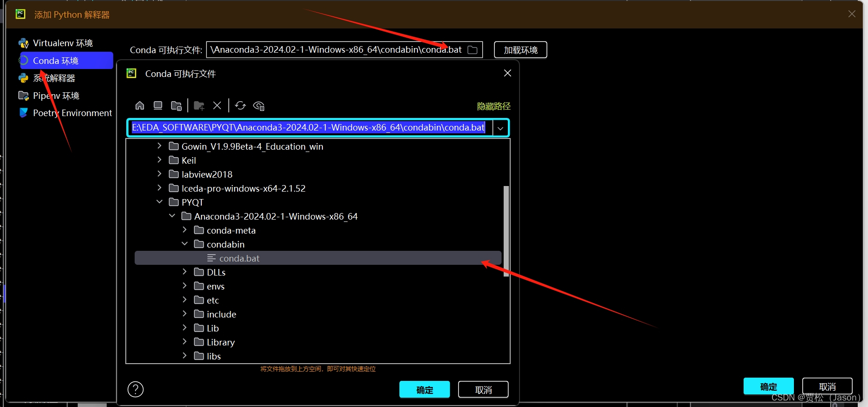Click the Delete (X) toolbar icon
This screenshot has width=868, height=407.
pos(217,106)
